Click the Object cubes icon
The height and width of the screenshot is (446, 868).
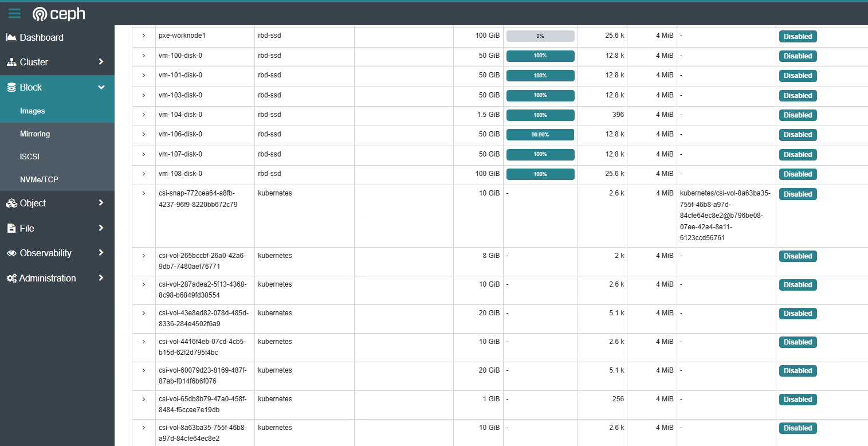[x=11, y=203]
